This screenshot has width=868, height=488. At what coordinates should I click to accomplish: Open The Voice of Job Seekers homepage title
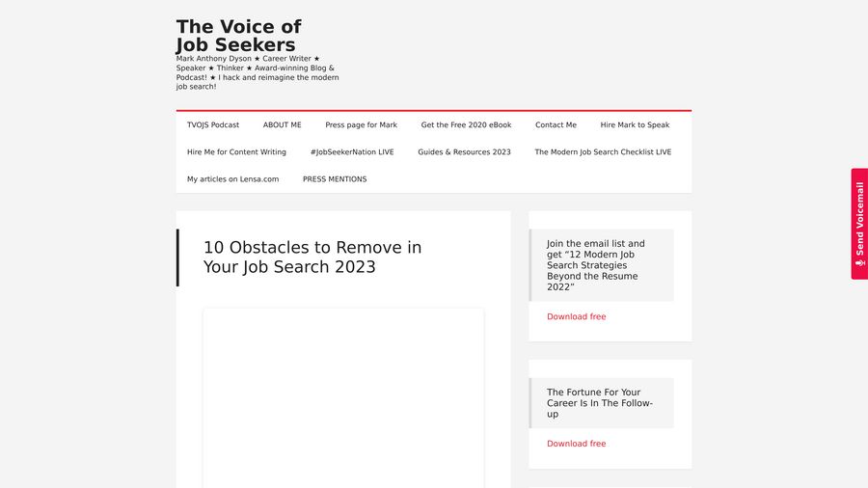tap(238, 36)
